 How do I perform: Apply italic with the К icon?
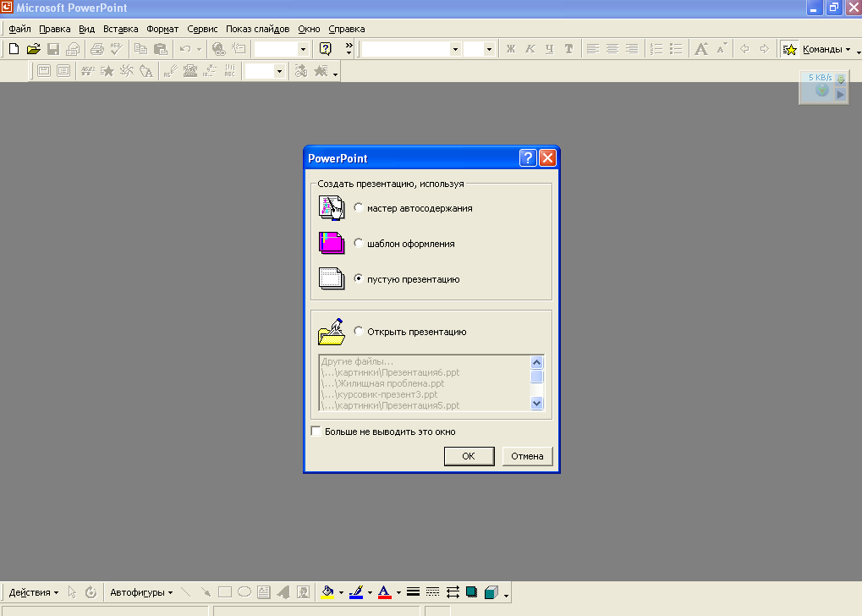(x=530, y=49)
